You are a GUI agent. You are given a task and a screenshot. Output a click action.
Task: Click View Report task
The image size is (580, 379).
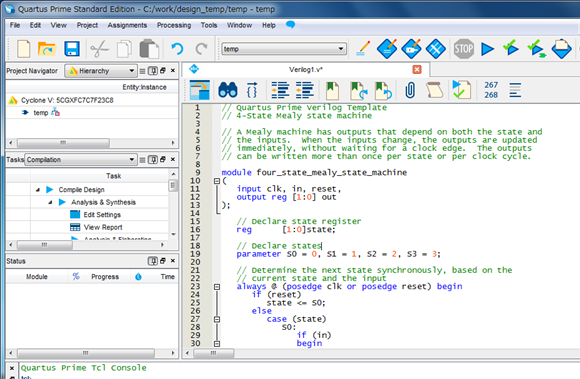102,227
